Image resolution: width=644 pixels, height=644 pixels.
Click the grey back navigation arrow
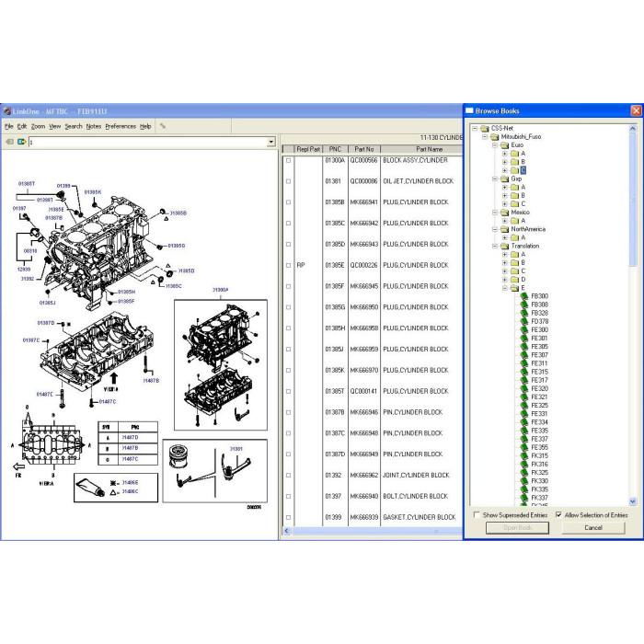coord(9,142)
